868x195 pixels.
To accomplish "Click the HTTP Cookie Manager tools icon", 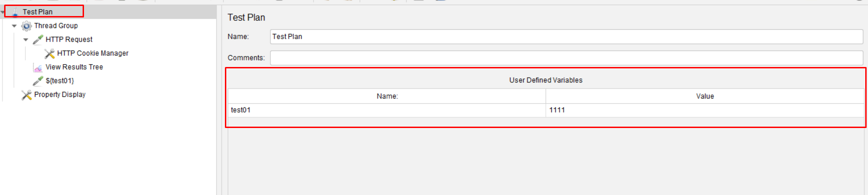I will (50, 53).
